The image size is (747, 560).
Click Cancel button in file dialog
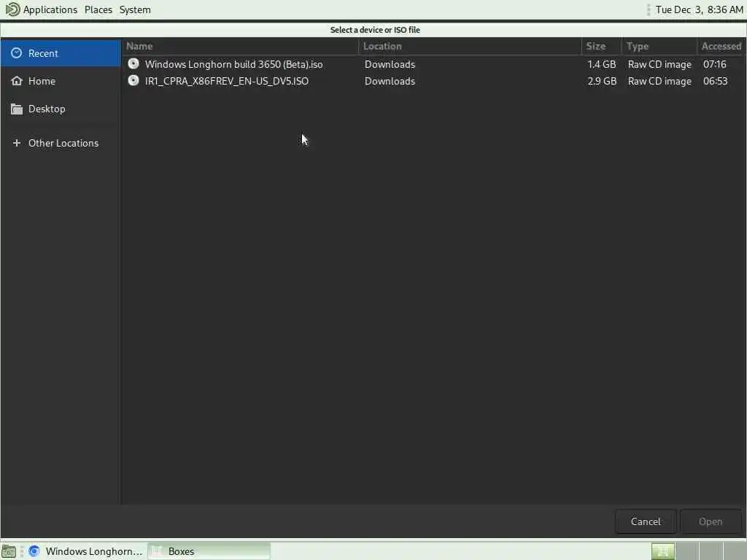(646, 521)
